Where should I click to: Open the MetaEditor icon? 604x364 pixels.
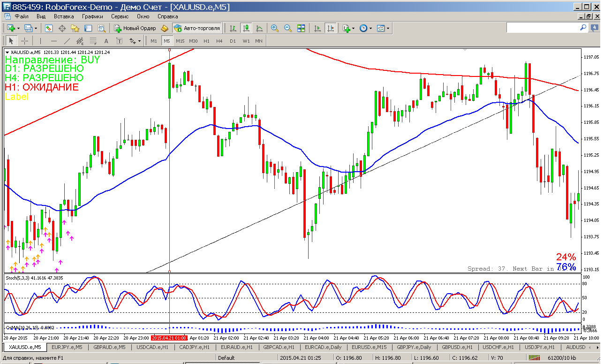165,28
